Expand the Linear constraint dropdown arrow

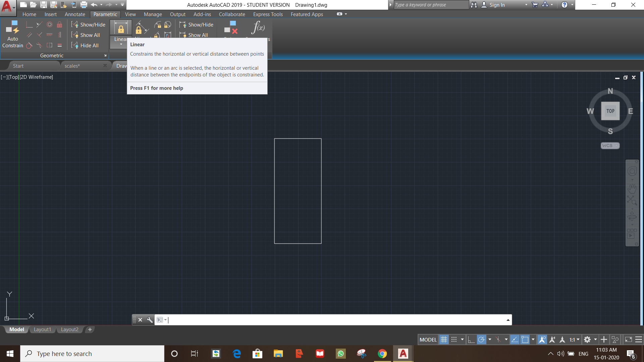coord(121,45)
